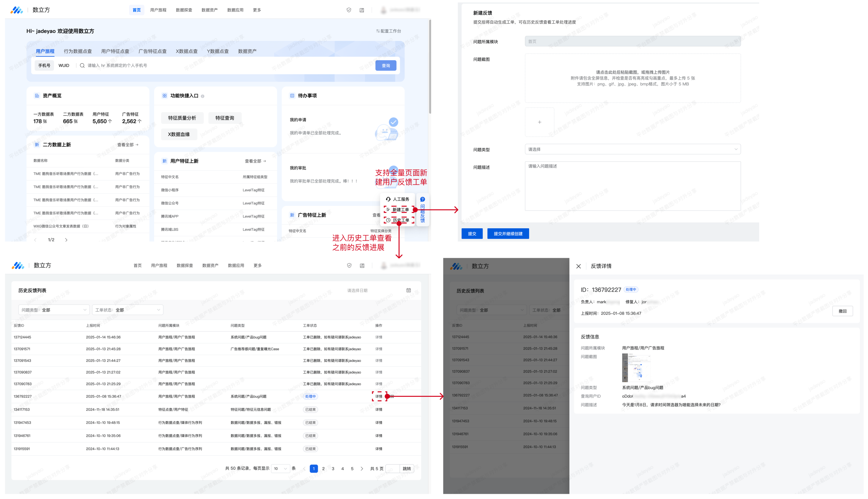This screenshot has height=499, width=868.
Task: Click info icon next to 功能快捷入口
Action: [202, 96]
